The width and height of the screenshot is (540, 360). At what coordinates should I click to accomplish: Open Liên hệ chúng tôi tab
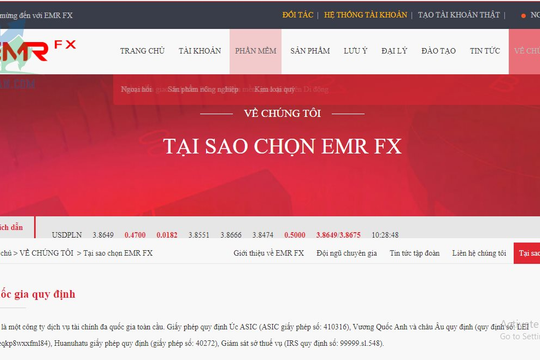tap(479, 253)
